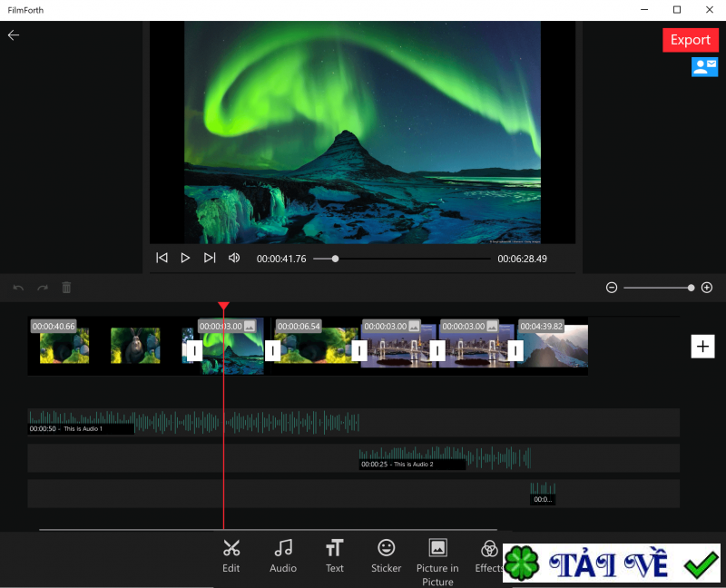Delete the selected clip with the trash icon
Viewport: 726px width, 588px height.
pyautogui.click(x=66, y=288)
